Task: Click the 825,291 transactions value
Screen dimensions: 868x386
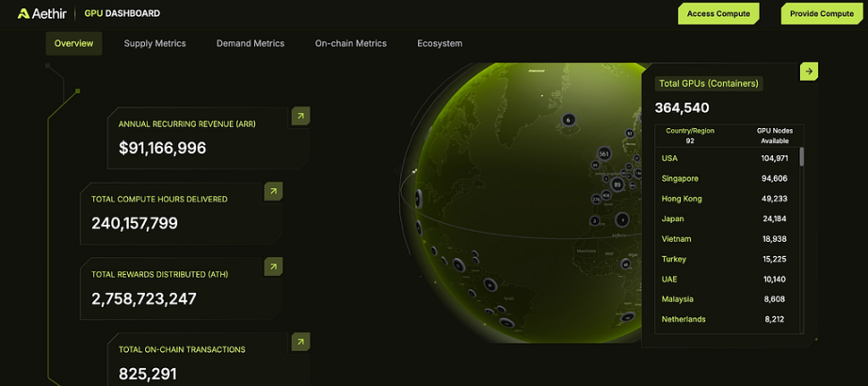Action: tap(147, 374)
